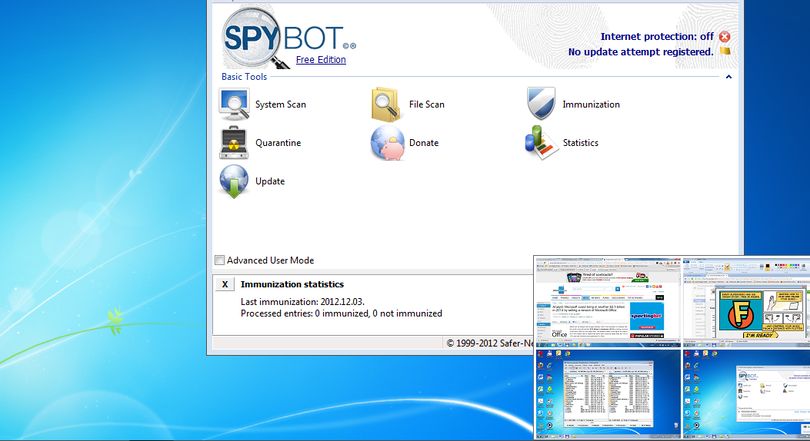Launch File Scan folder icon

(x=385, y=104)
